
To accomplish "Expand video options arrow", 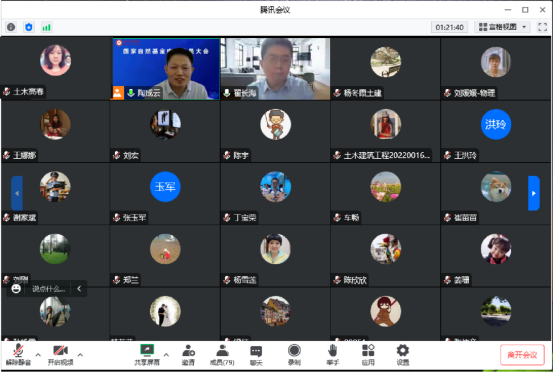I will (x=80, y=355).
